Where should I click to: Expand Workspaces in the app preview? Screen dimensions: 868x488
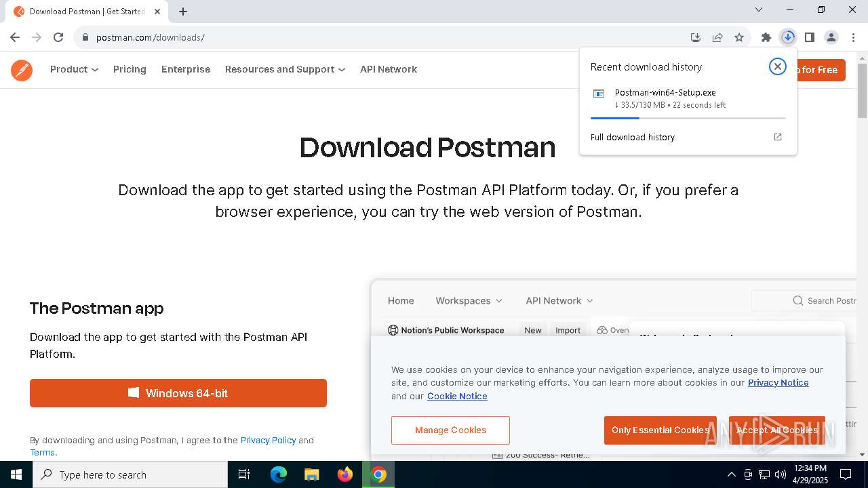point(469,300)
